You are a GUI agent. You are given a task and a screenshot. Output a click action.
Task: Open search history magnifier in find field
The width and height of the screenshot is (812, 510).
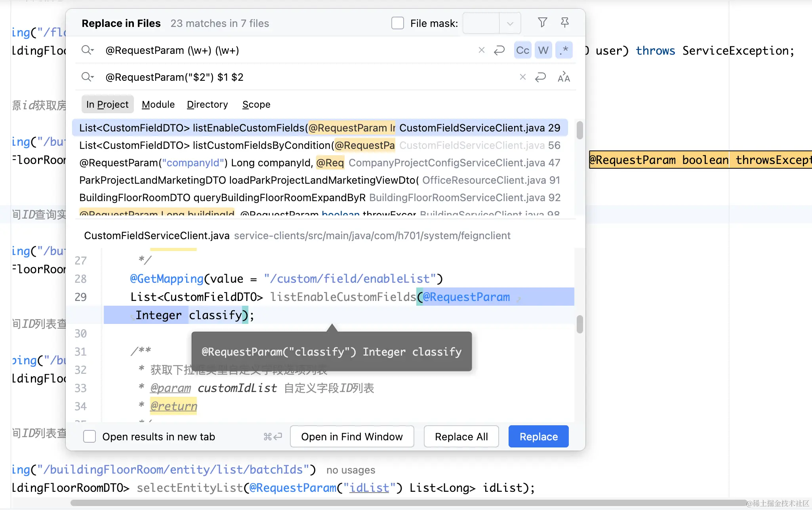pyautogui.click(x=87, y=50)
